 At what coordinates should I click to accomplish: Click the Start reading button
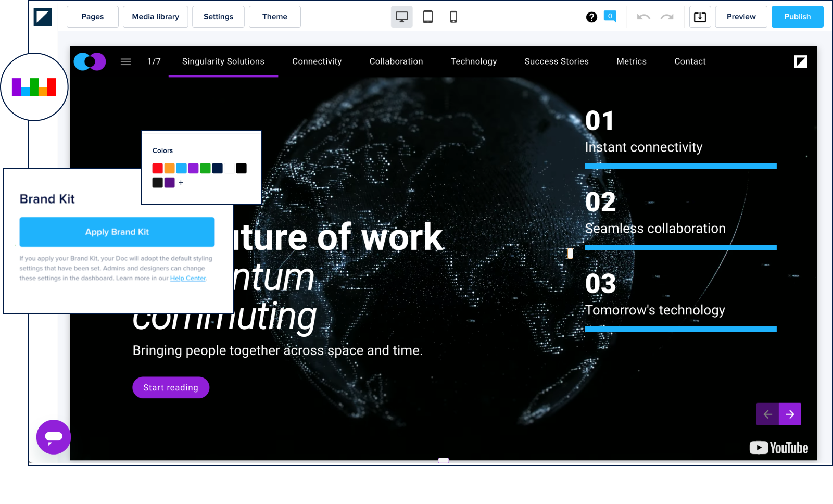point(171,387)
